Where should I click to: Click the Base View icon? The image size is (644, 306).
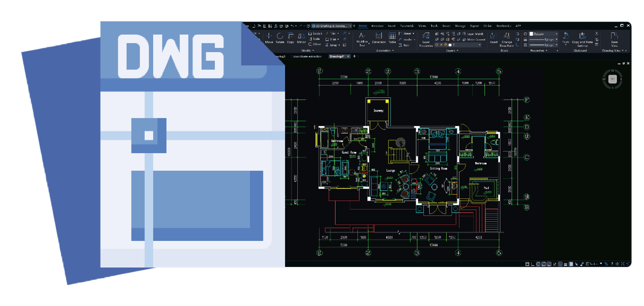click(x=614, y=40)
